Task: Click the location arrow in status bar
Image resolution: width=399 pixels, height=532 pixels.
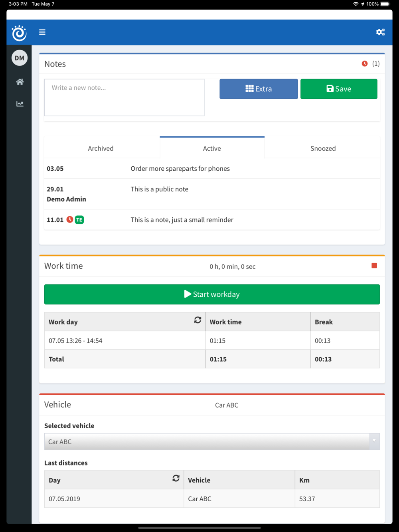Action: pyautogui.click(x=362, y=4)
